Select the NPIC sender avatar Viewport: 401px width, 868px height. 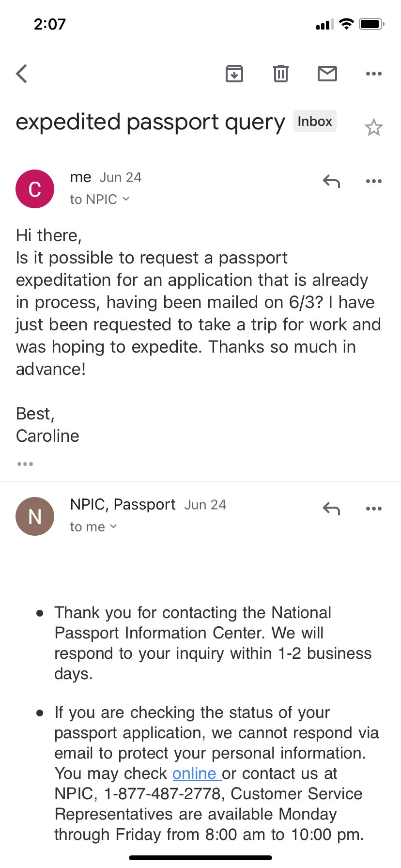[34, 516]
